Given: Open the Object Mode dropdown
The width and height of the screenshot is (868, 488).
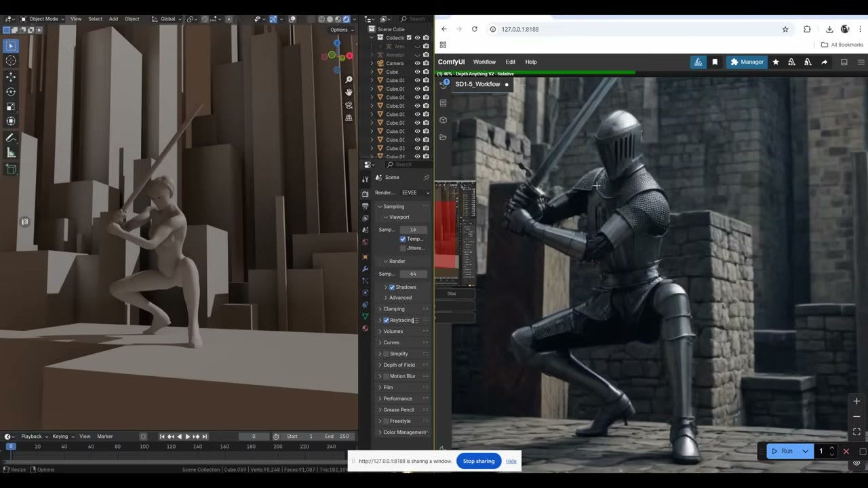Looking at the screenshot, I should tap(42, 19).
